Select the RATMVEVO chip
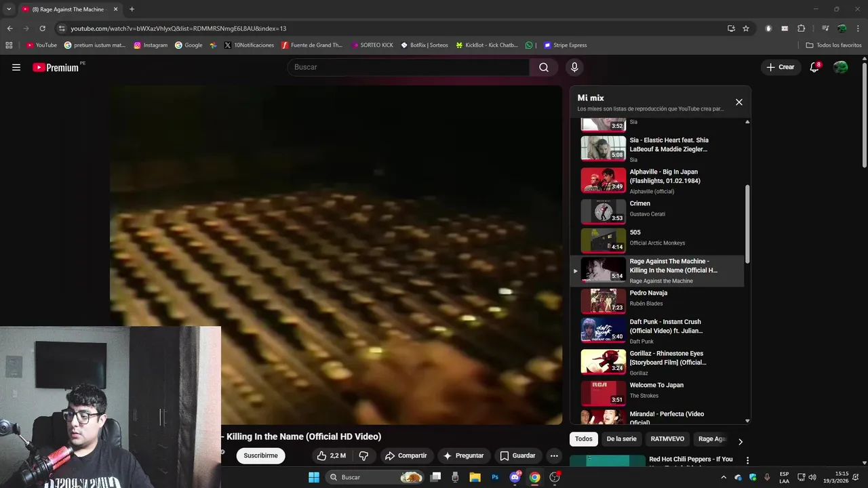The width and height of the screenshot is (868, 488). tap(668, 439)
